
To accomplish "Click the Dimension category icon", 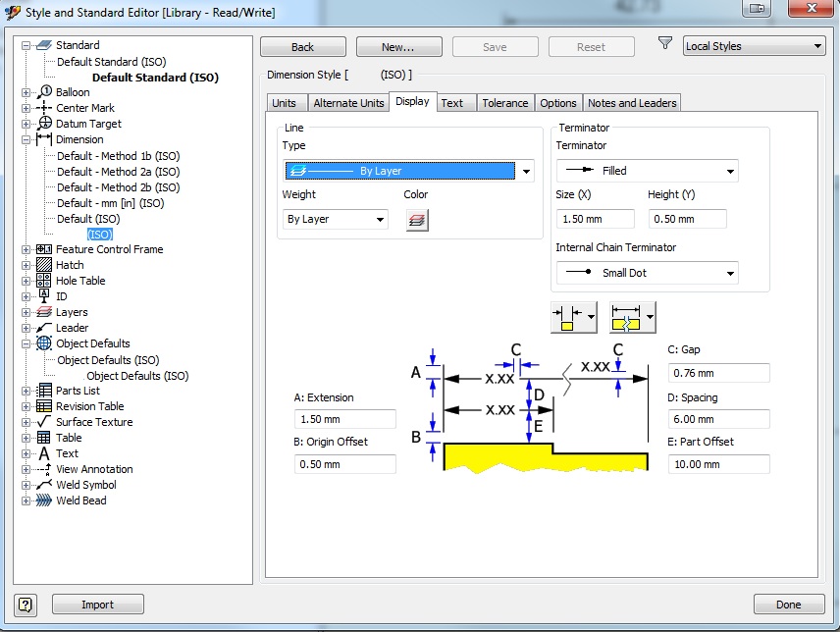I will [x=44, y=139].
